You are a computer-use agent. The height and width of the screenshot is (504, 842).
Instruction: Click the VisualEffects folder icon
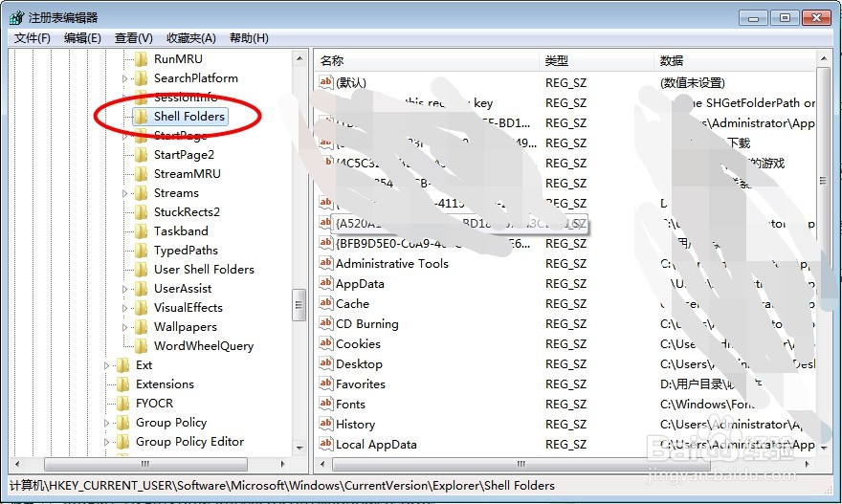(x=141, y=308)
